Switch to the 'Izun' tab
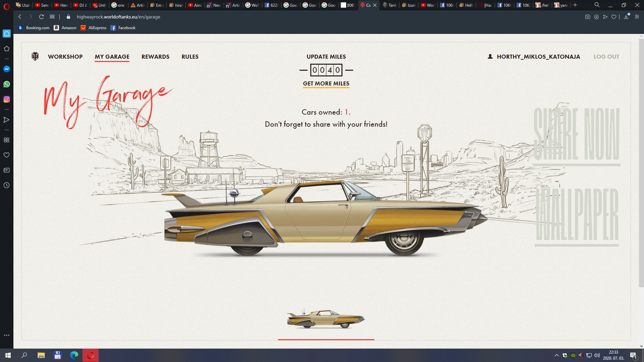The height and width of the screenshot is (362, 644). point(409,5)
